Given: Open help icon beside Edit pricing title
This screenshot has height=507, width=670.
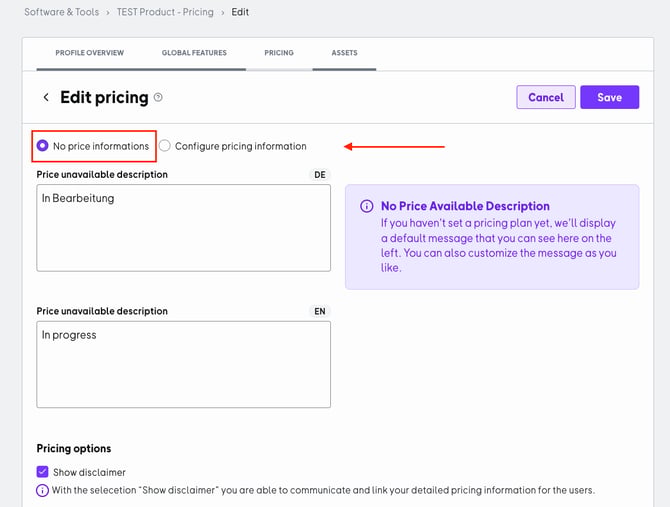Looking at the screenshot, I should (x=158, y=97).
